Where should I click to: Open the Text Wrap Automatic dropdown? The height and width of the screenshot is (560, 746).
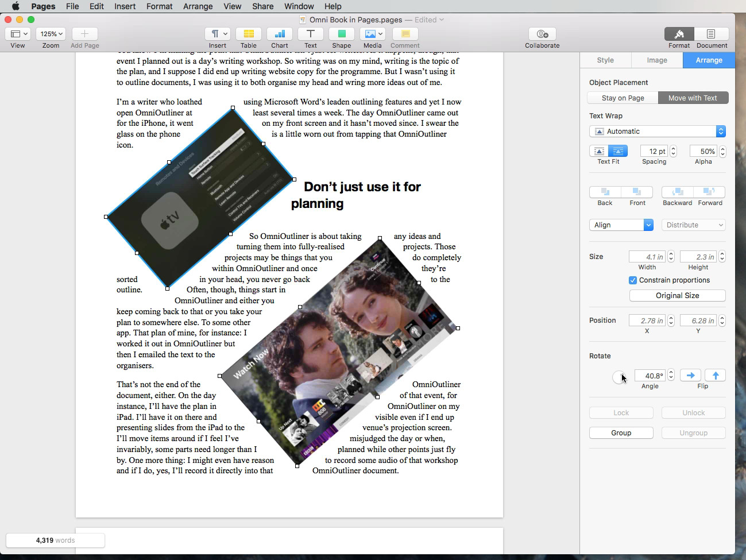(x=658, y=132)
